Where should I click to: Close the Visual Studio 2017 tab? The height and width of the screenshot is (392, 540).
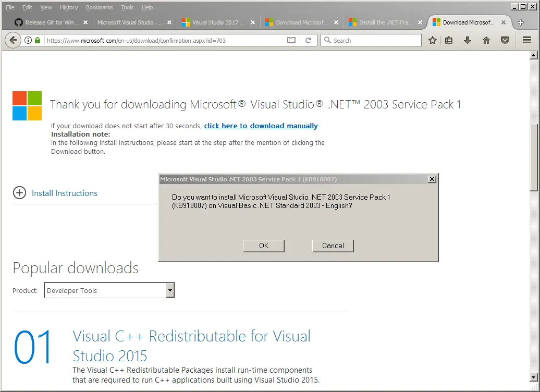(x=253, y=22)
